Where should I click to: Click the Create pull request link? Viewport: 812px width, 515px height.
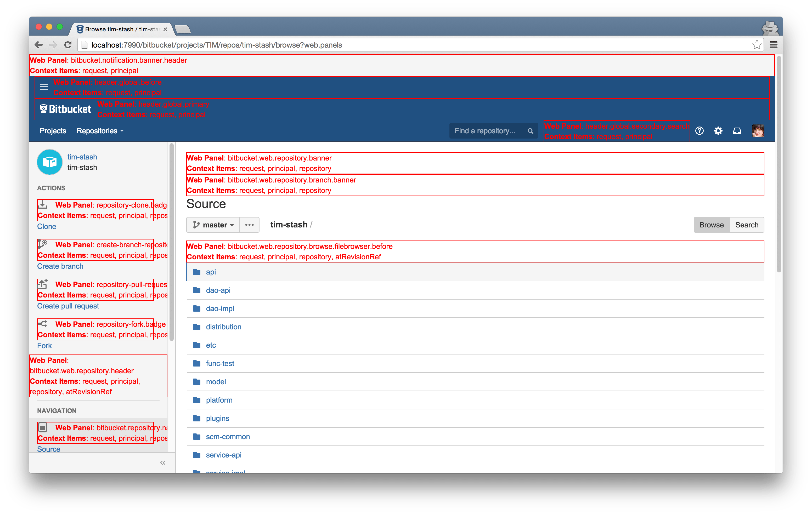(68, 306)
